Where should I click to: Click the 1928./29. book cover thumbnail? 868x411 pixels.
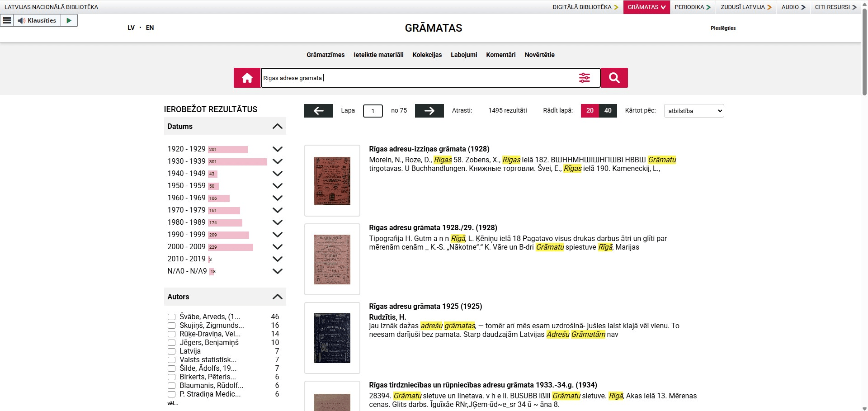tap(332, 260)
